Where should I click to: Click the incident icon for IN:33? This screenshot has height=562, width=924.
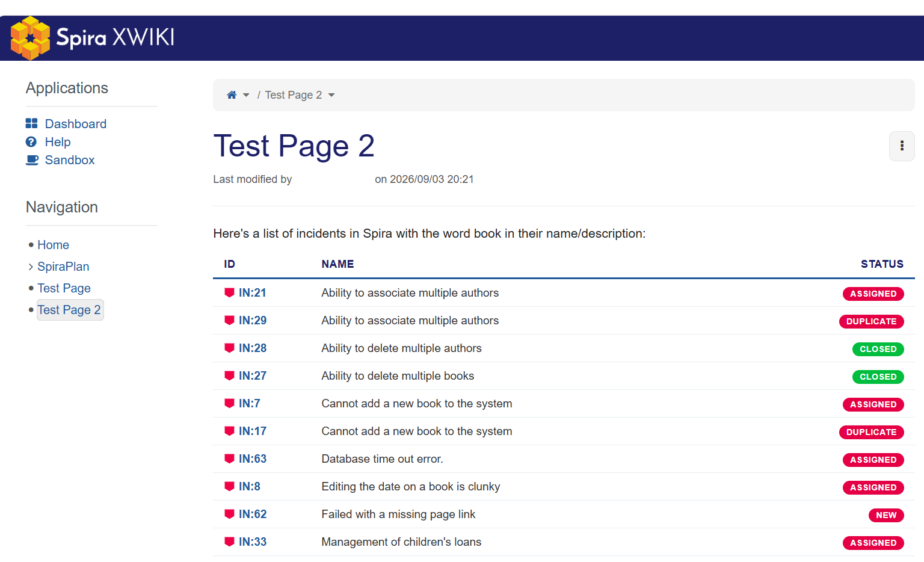(x=229, y=542)
